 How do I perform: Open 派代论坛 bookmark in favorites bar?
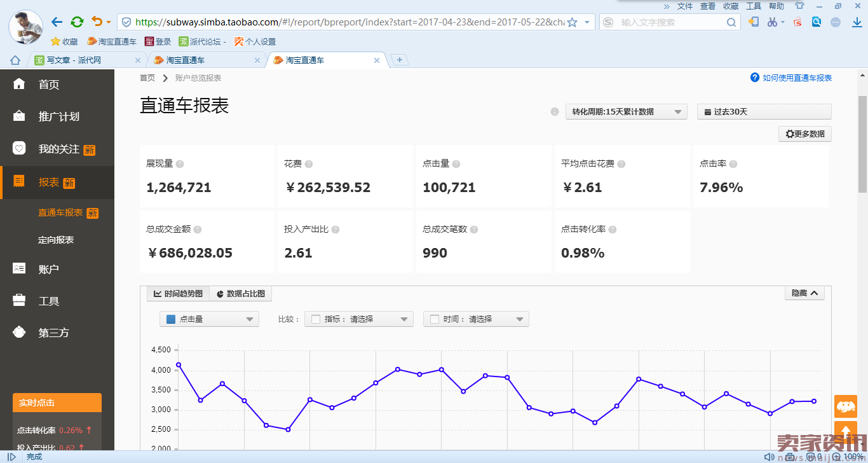coord(202,41)
